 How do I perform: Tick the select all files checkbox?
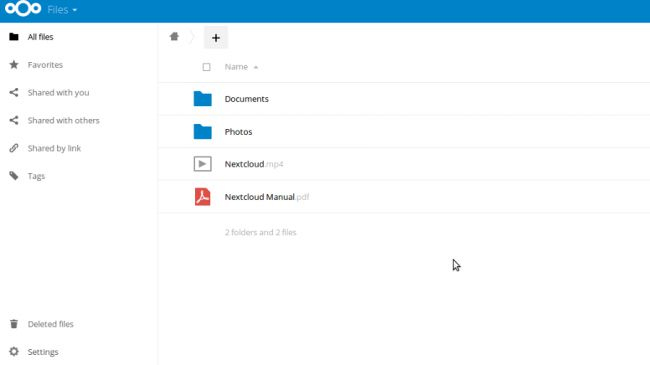click(206, 67)
